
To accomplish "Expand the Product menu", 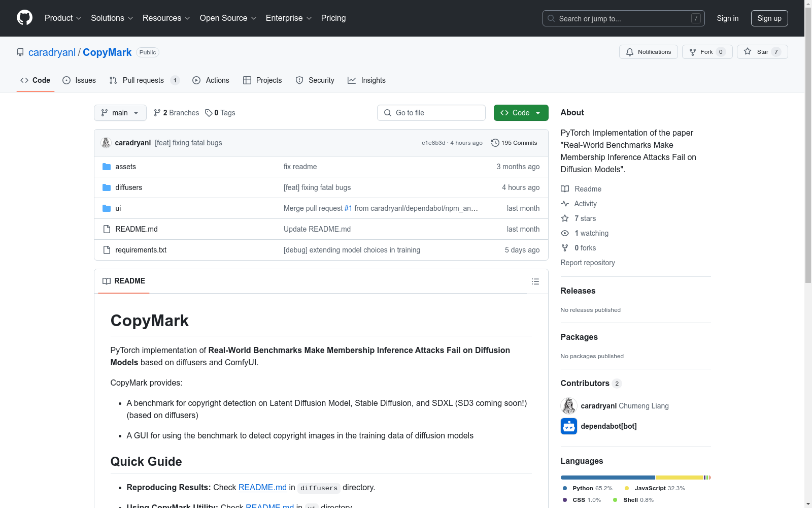I will (x=63, y=18).
